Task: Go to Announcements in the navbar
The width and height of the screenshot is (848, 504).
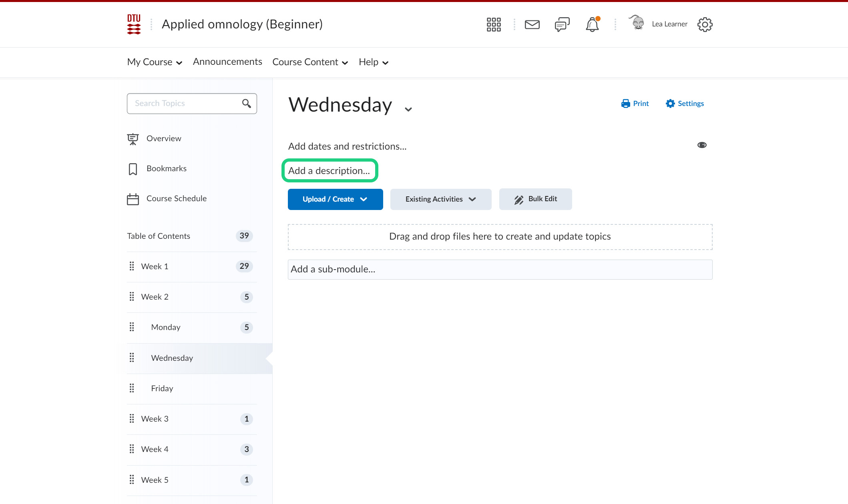Action: coord(227,62)
